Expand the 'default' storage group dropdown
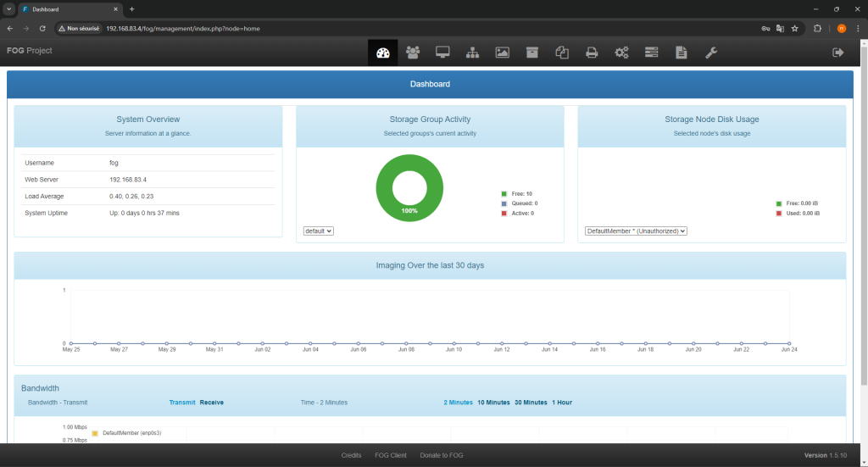Image resolution: width=868 pixels, height=467 pixels. coord(319,231)
